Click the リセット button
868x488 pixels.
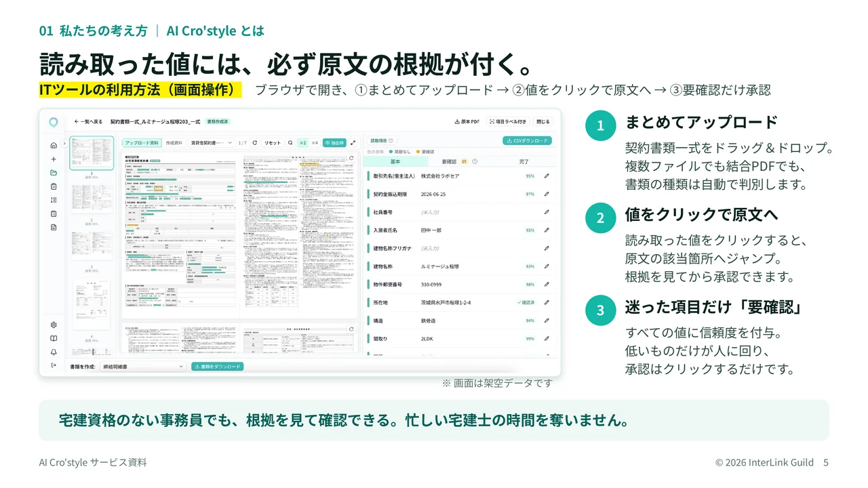point(272,143)
